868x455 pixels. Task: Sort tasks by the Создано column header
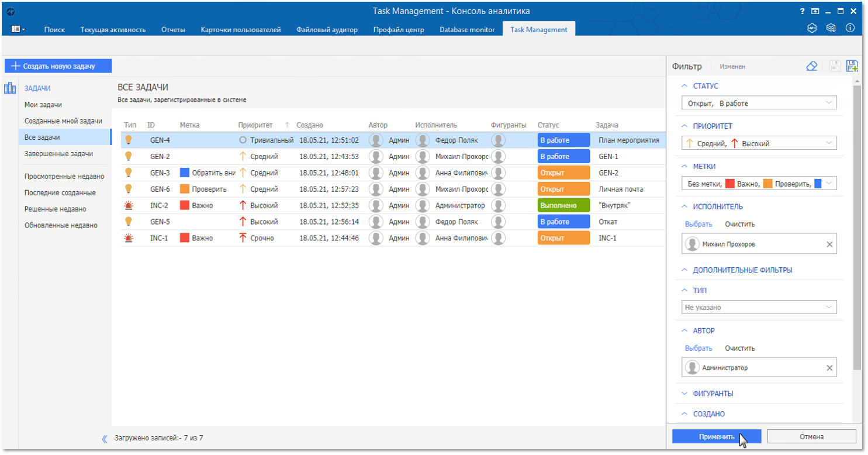point(310,125)
